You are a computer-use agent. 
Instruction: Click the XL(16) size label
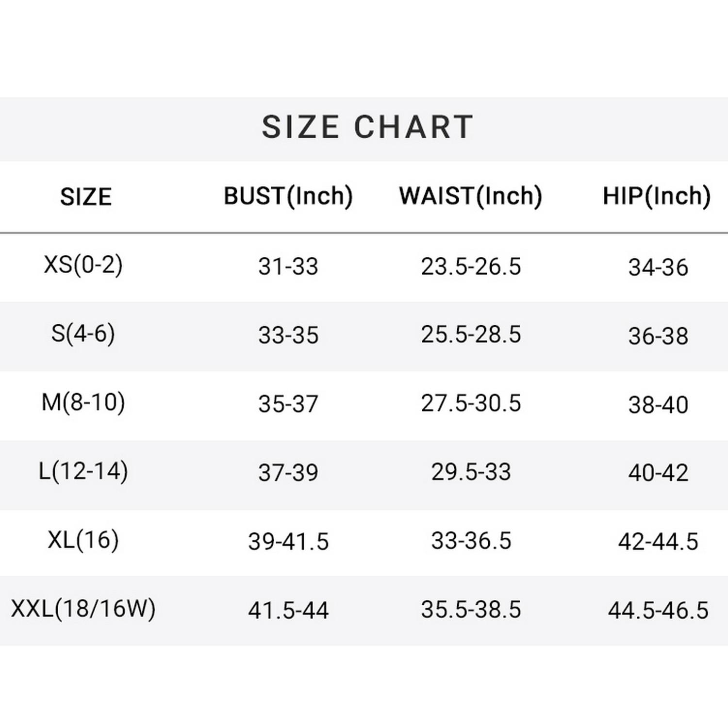click(x=83, y=540)
